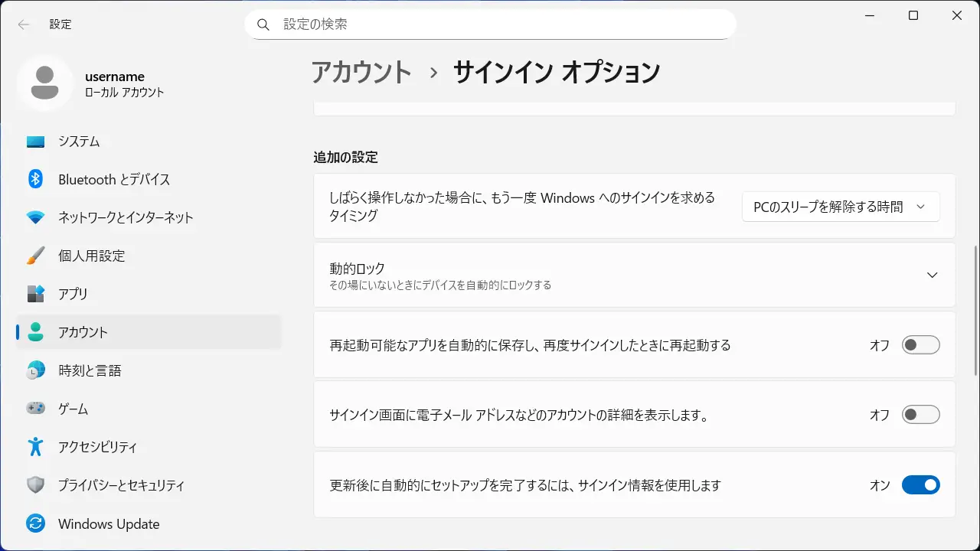The height and width of the screenshot is (551, 980).
Task: Toggle 再起動可能なアプリを自動的に保存 switch on
Action: (920, 345)
